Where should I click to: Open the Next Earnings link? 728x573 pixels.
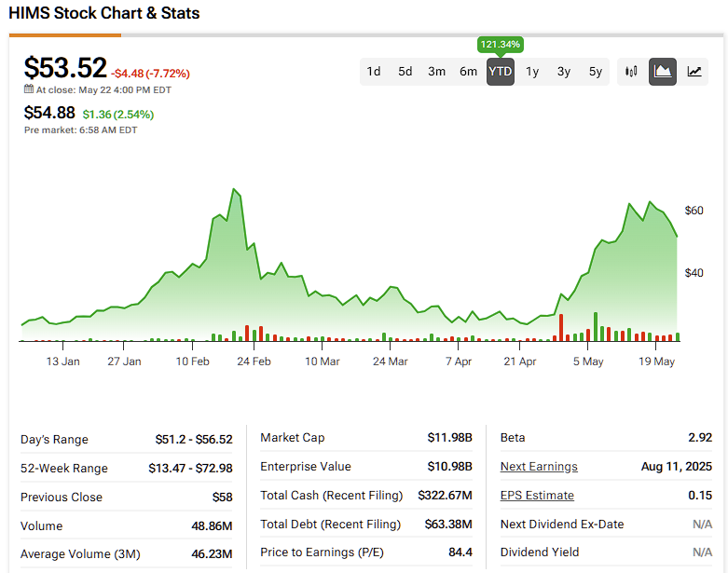539,467
